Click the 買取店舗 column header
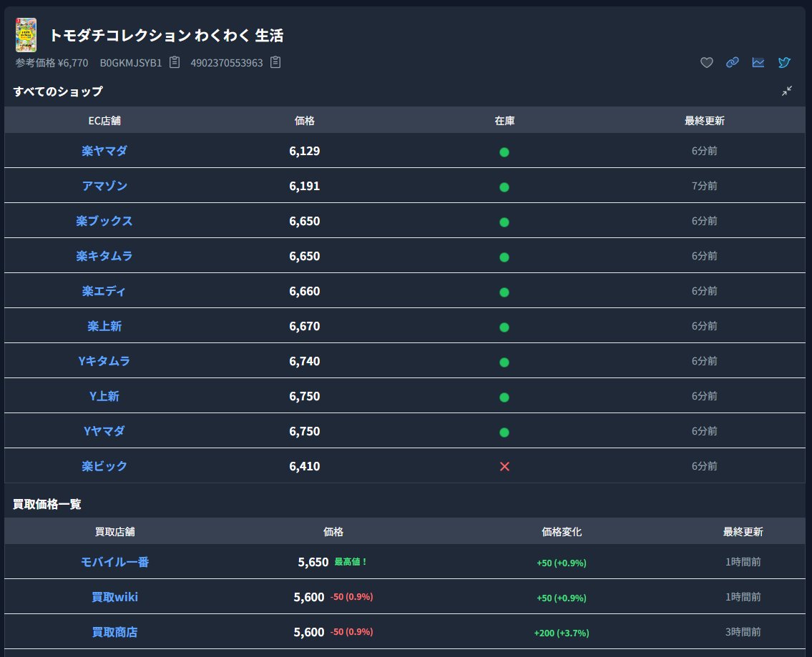 click(x=114, y=532)
